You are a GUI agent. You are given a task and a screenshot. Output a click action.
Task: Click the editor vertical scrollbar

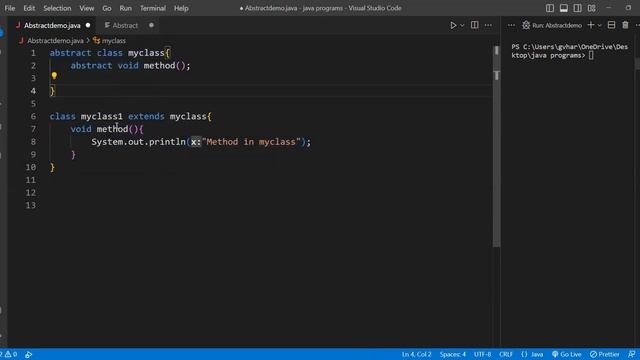[x=496, y=147]
